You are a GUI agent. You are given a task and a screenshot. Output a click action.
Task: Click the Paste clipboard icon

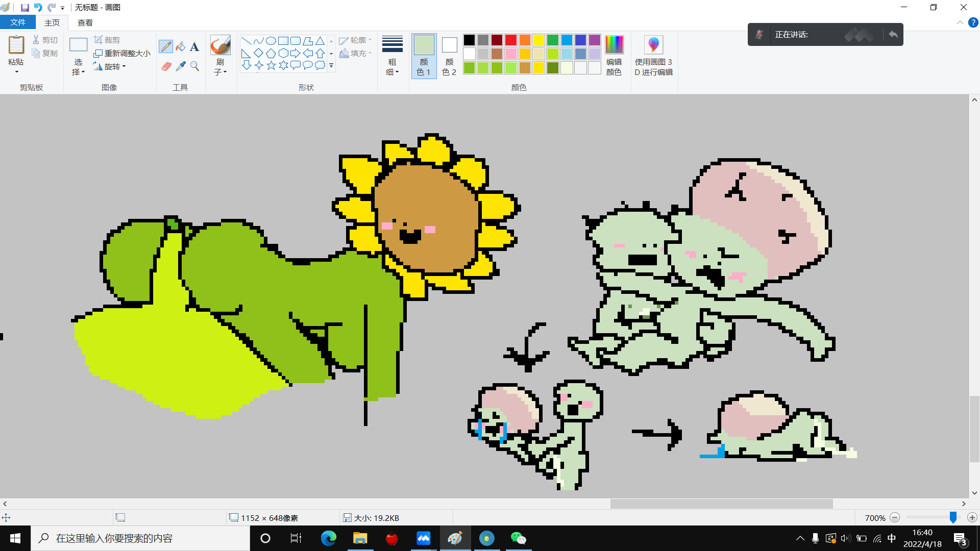[16, 45]
